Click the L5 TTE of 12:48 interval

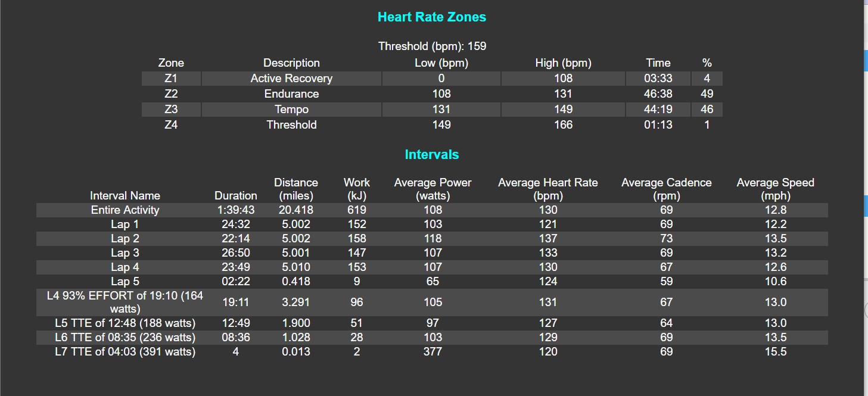click(x=125, y=323)
